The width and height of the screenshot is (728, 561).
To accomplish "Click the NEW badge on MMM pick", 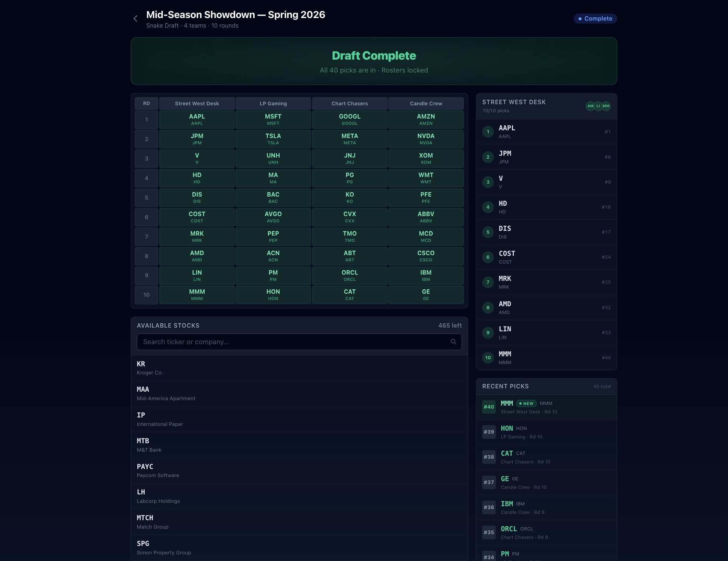I will (x=526, y=403).
